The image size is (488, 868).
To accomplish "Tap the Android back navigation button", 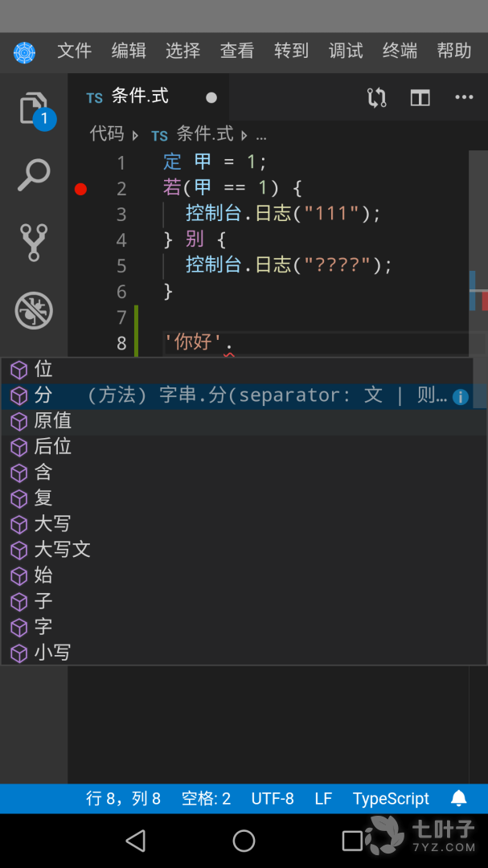I will point(136,841).
